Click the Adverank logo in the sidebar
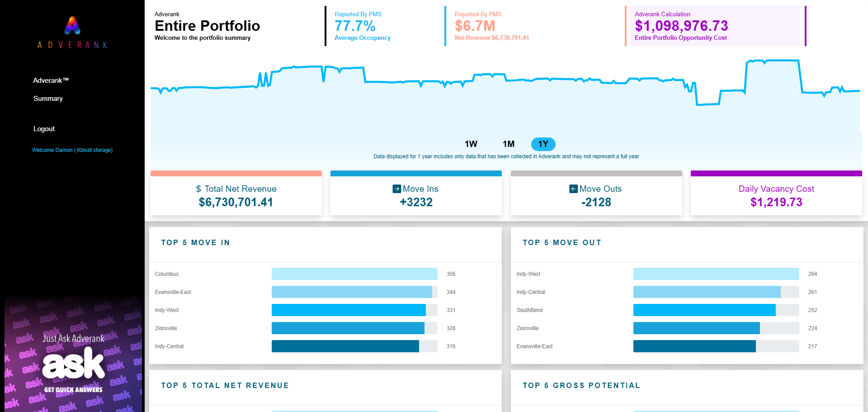This screenshot has width=868, height=412. point(72,32)
